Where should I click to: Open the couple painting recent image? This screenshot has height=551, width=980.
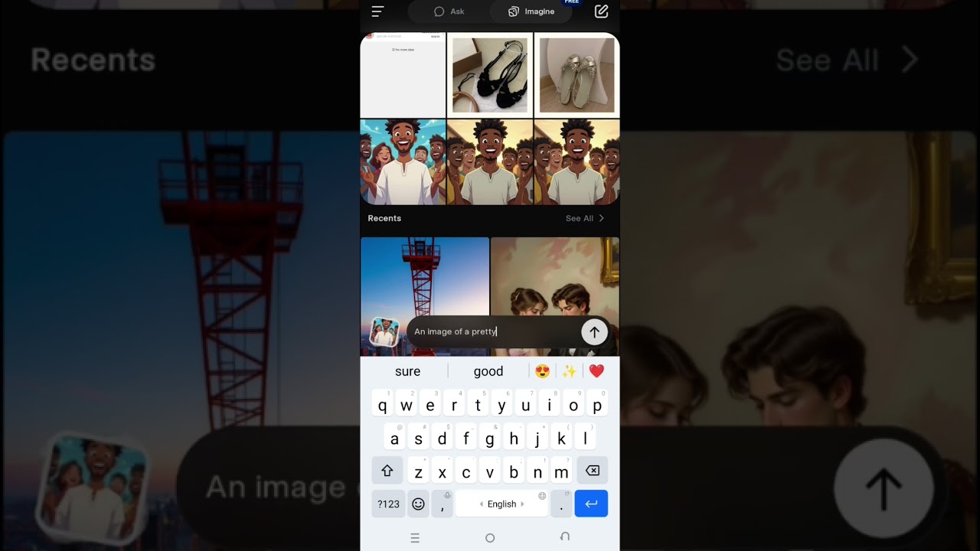click(555, 296)
